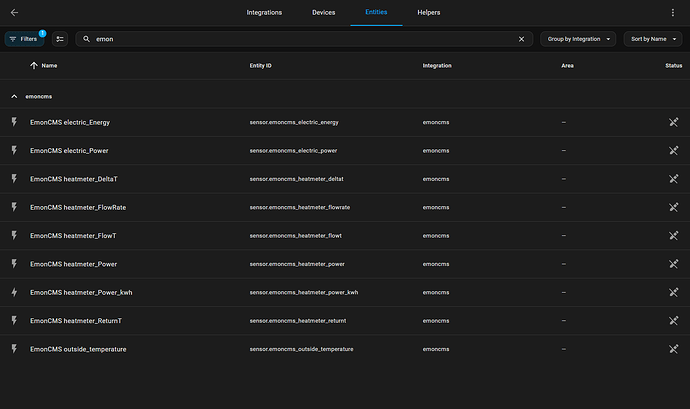Open EmonCMS outside_temperature entity

pyautogui.click(x=78, y=349)
